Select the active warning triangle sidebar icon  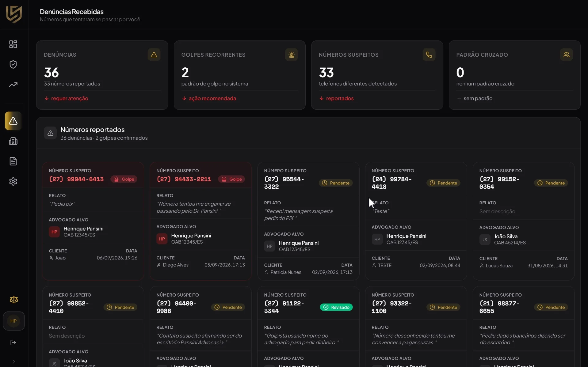[x=13, y=121]
